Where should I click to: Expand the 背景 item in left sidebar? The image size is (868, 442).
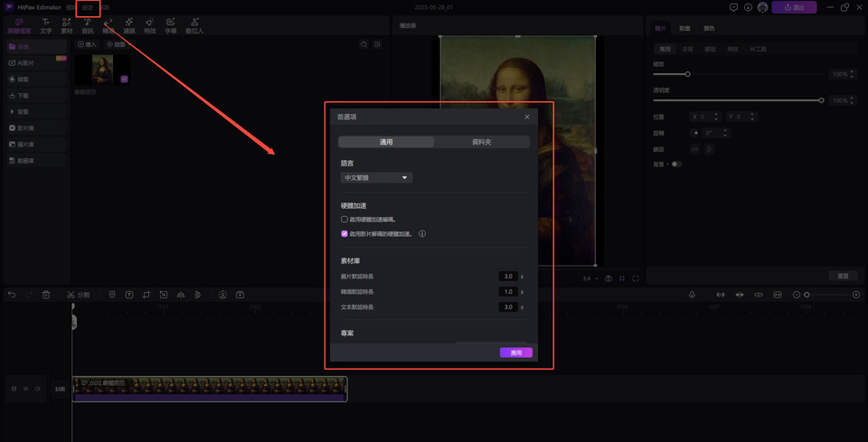tap(37, 112)
